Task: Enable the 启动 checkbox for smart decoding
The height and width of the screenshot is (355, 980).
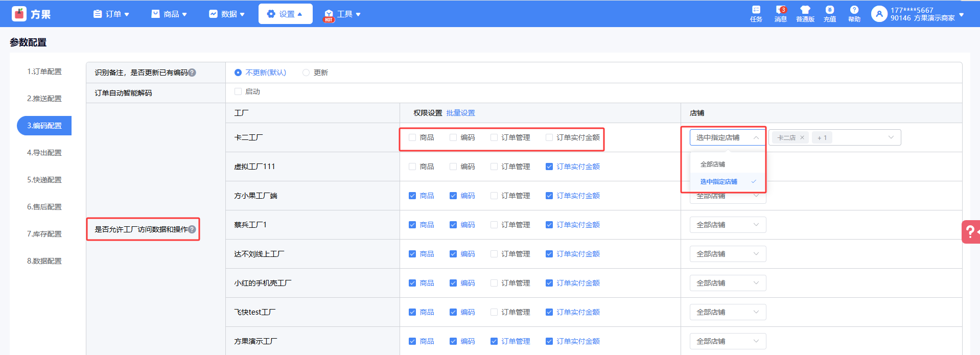Action: click(x=238, y=91)
